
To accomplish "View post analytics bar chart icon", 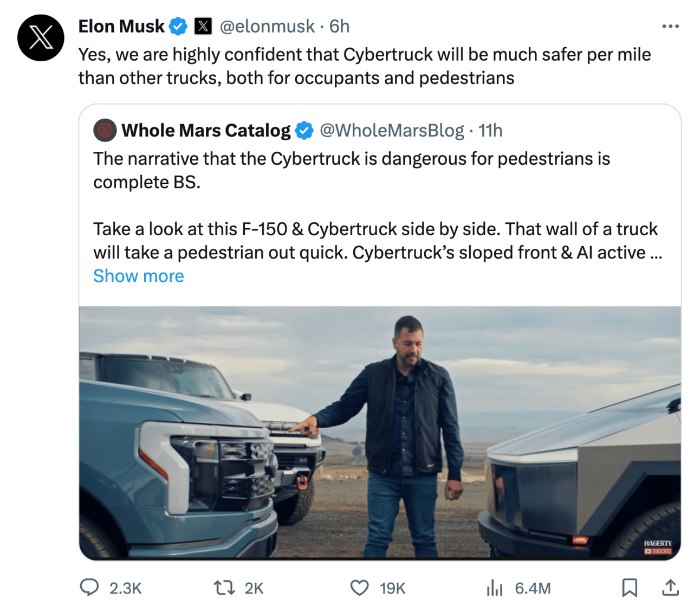I will click(x=494, y=588).
